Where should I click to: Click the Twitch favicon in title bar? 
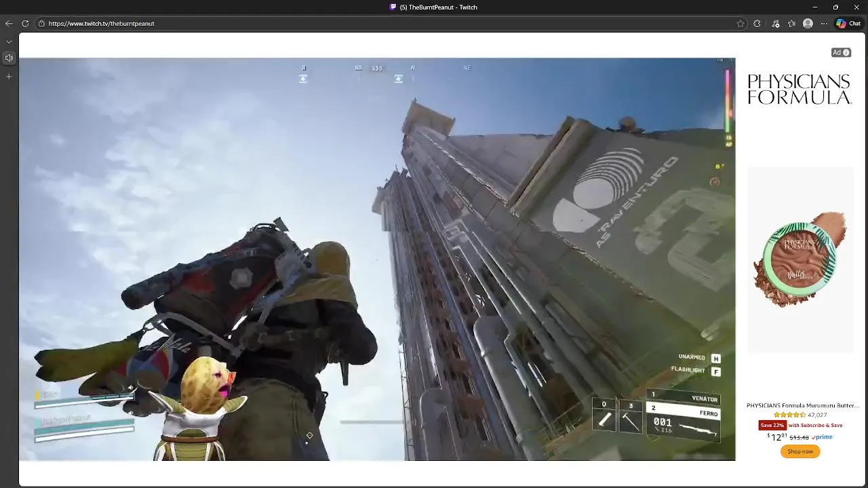[393, 7]
